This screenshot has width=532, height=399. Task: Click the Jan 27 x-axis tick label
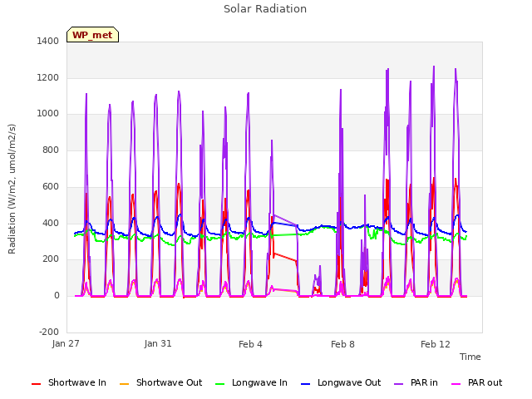pyautogui.click(x=66, y=343)
